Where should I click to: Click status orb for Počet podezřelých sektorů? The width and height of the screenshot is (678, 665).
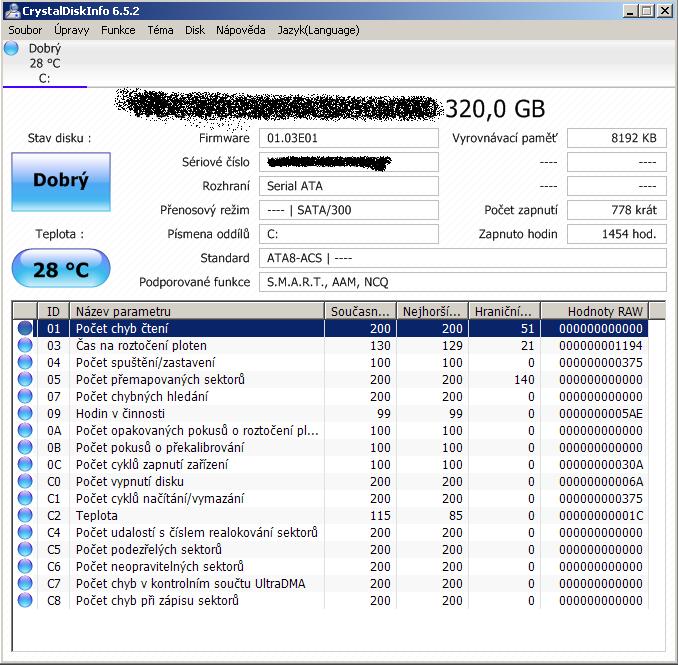click(25, 549)
